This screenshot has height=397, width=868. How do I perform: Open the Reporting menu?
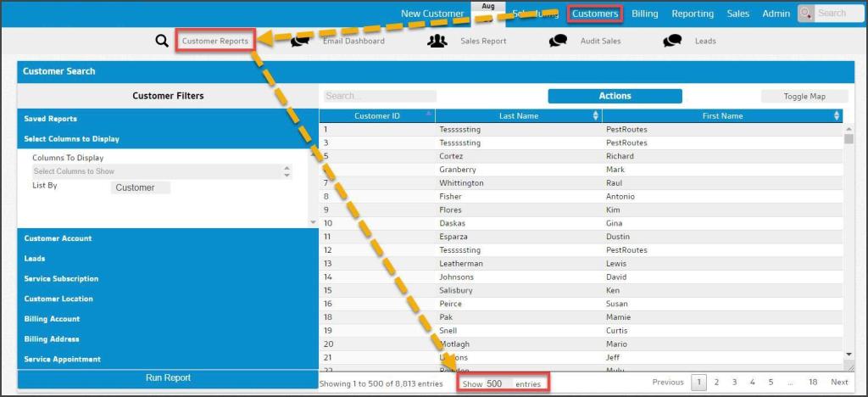(x=693, y=14)
